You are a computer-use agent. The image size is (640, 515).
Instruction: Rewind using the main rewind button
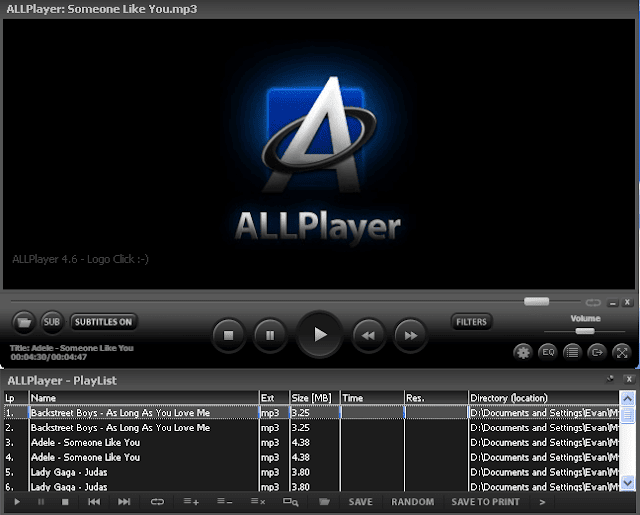[369, 335]
